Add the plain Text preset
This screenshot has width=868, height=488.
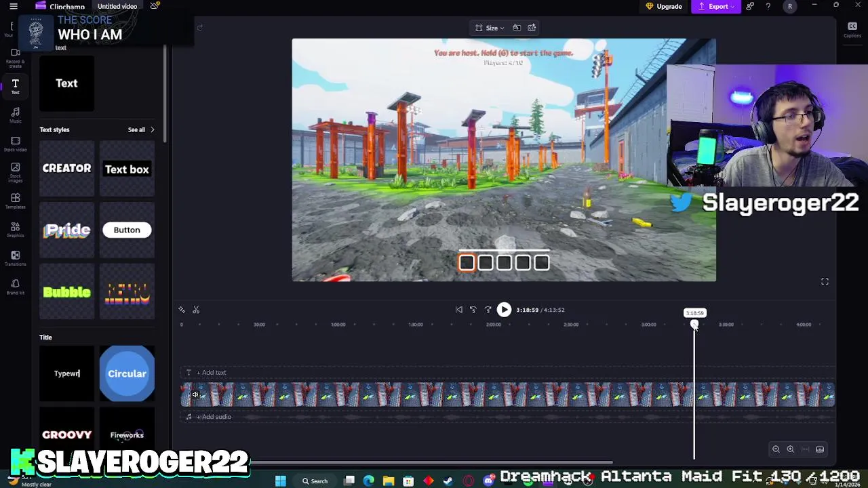click(66, 83)
